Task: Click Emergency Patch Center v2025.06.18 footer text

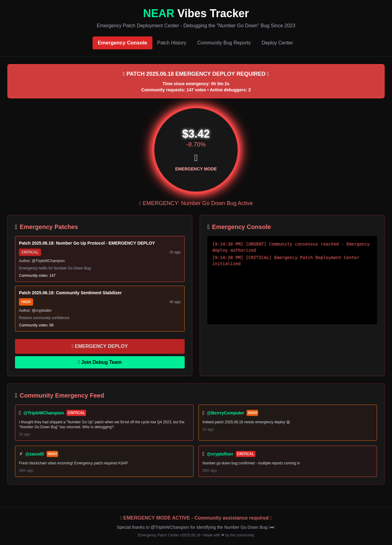Action: coord(196,535)
